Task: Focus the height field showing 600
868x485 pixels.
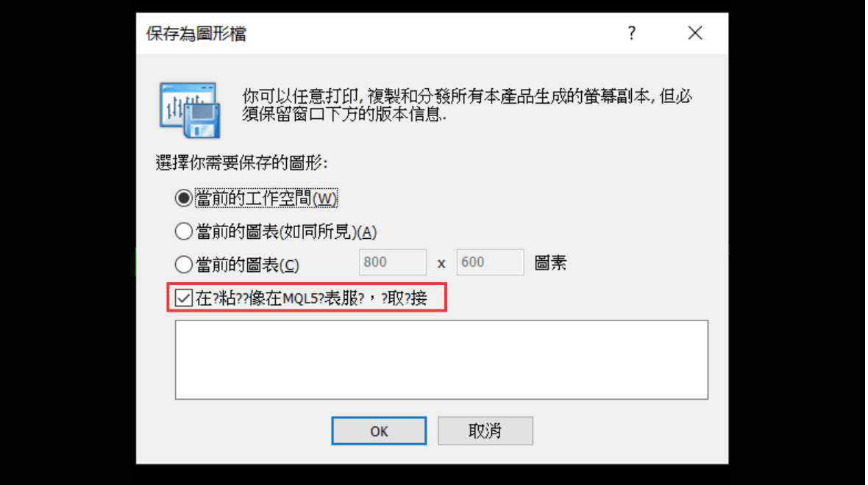Action: tap(490, 262)
